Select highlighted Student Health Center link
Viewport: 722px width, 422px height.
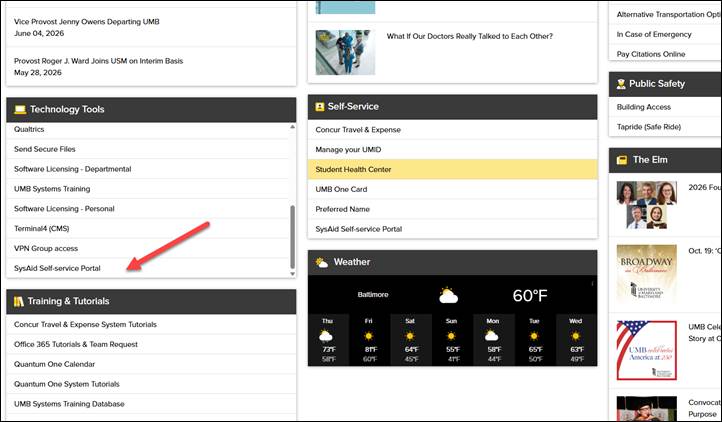(x=353, y=170)
